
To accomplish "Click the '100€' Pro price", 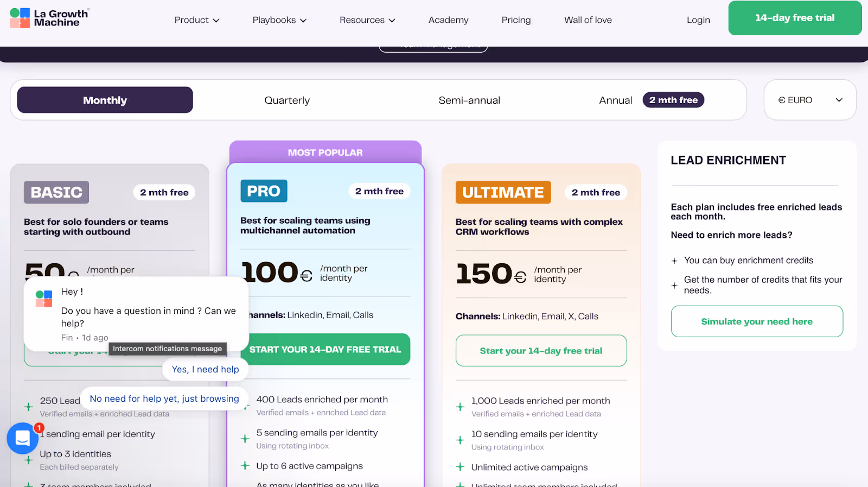I will point(277,273).
